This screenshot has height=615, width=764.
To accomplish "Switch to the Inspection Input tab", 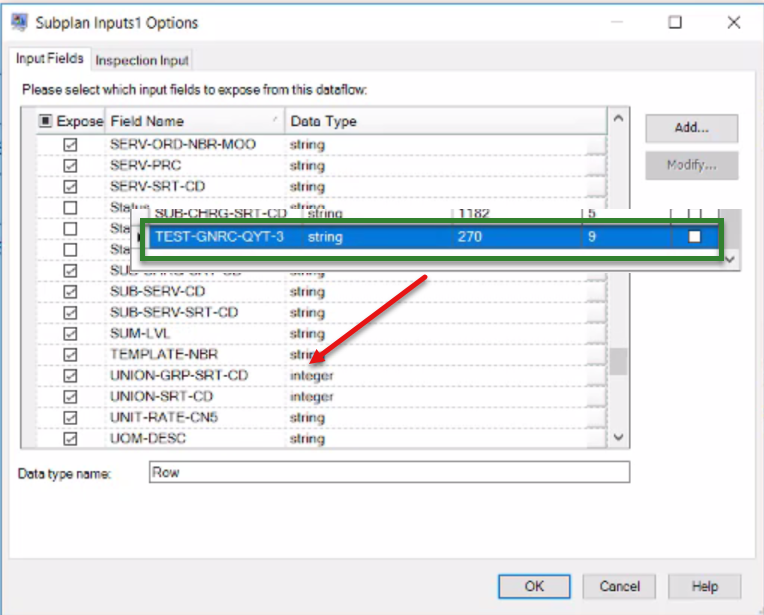I will 142,60.
